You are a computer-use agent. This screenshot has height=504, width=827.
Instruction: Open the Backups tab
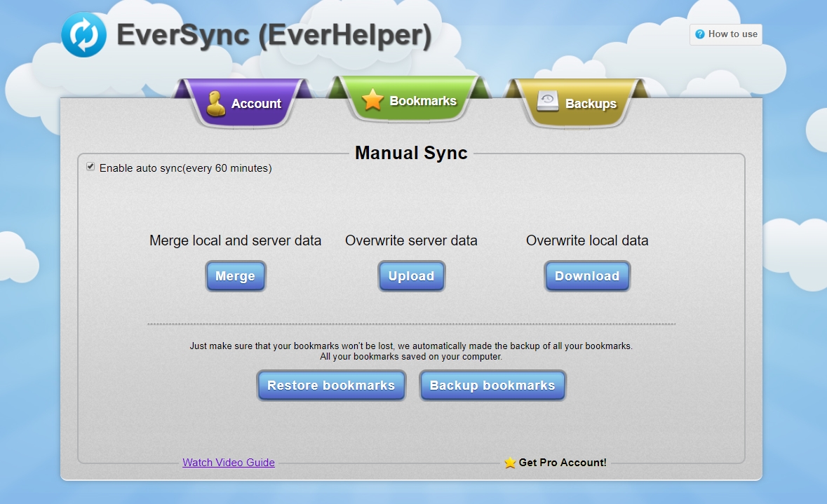tap(591, 104)
